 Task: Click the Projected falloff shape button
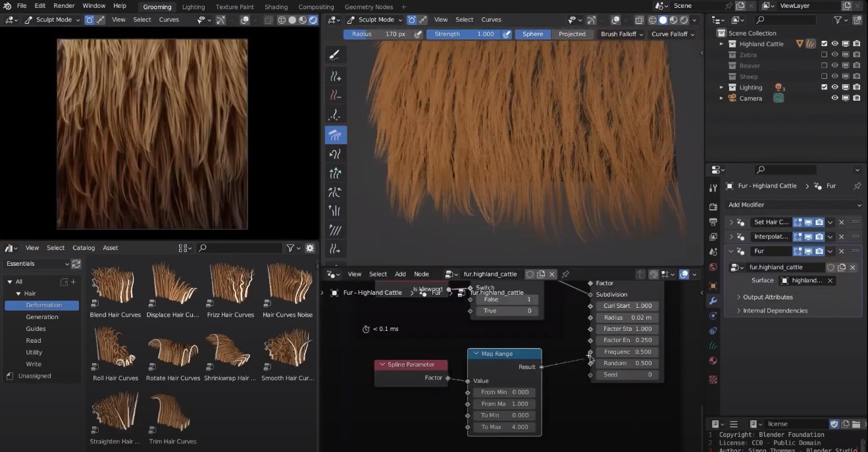coord(572,34)
